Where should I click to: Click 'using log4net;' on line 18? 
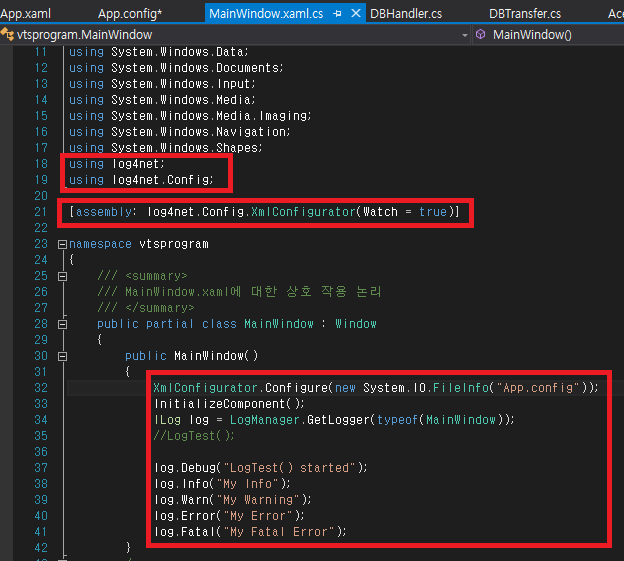point(117,164)
